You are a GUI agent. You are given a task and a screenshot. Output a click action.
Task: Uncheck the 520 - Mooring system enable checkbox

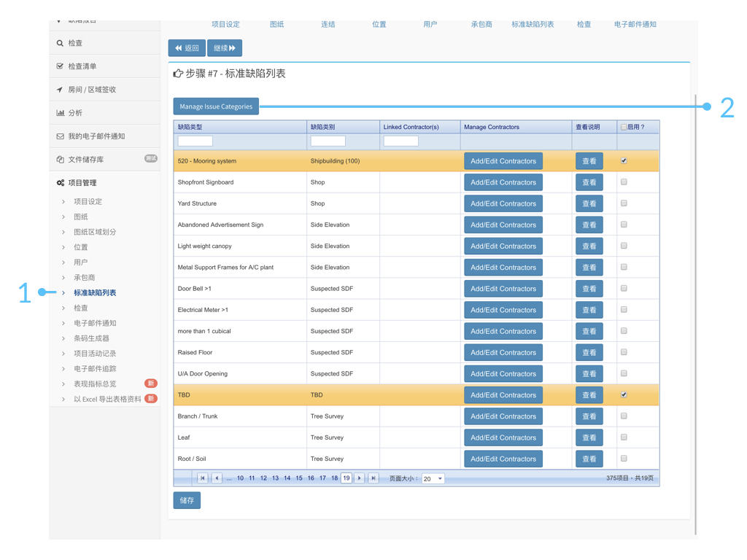pyautogui.click(x=624, y=161)
